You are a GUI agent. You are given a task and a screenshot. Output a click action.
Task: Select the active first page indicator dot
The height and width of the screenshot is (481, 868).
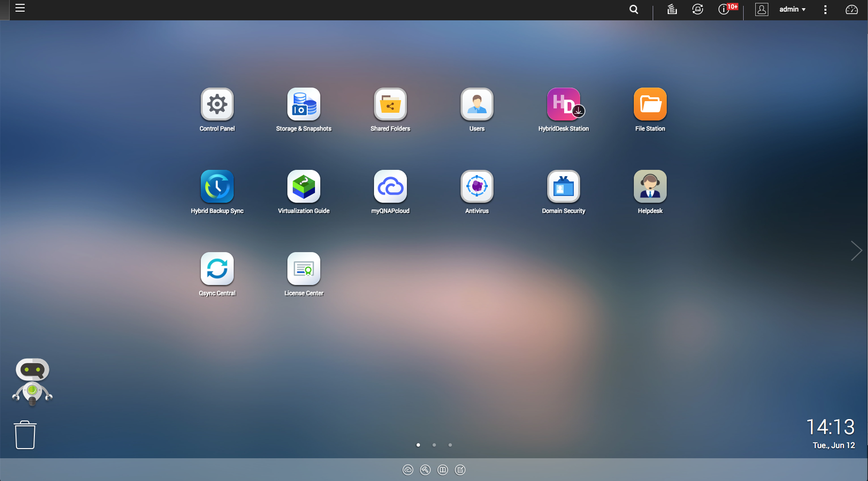coord(418,445)
